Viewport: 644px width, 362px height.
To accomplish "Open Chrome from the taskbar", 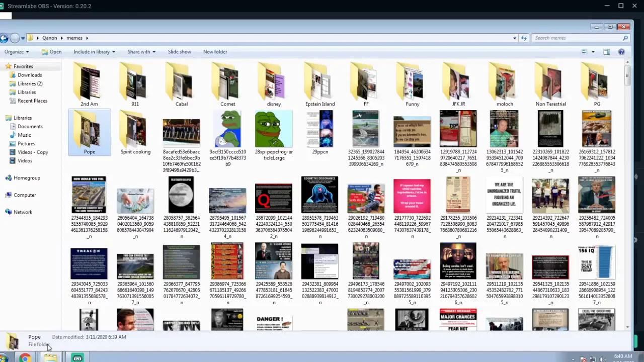I will 25,358.
